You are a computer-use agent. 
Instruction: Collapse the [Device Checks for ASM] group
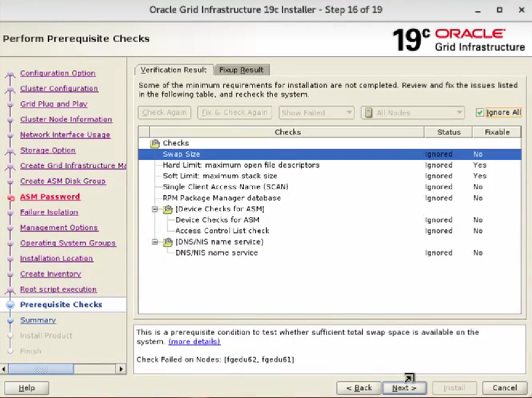(x=155, y=209)
